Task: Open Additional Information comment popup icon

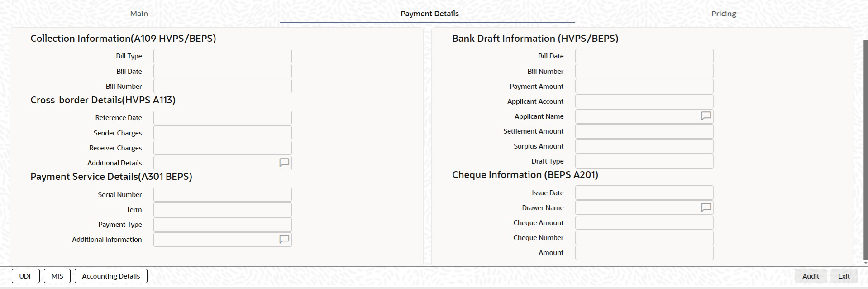Action: tap(284, 239)
